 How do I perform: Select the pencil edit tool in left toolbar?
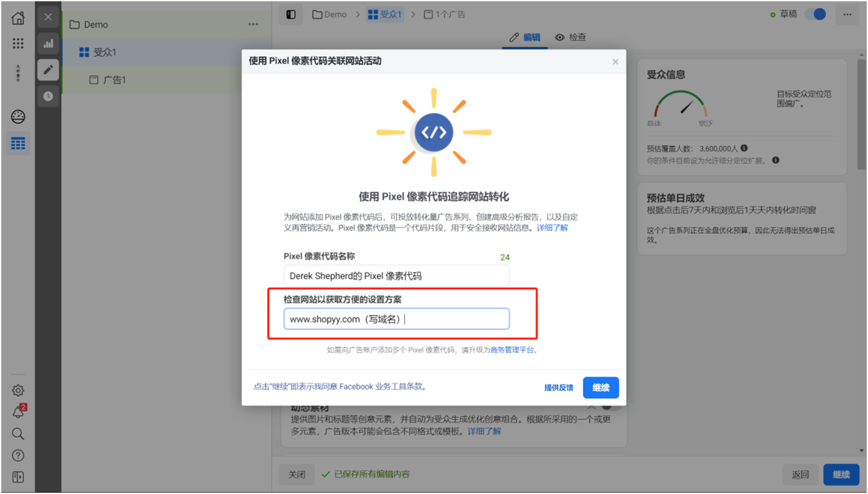tap(48, 70)
